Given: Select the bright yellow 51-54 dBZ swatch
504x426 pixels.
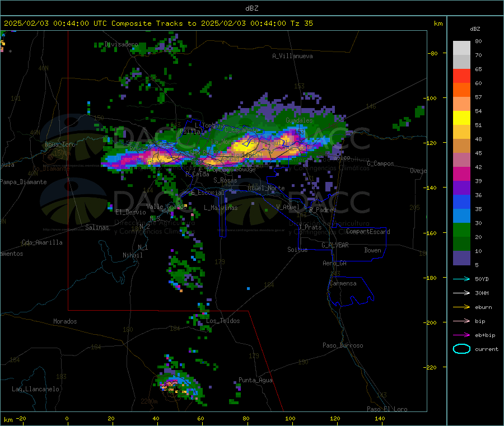Looking at the screenshot, I should coord(461,118).
